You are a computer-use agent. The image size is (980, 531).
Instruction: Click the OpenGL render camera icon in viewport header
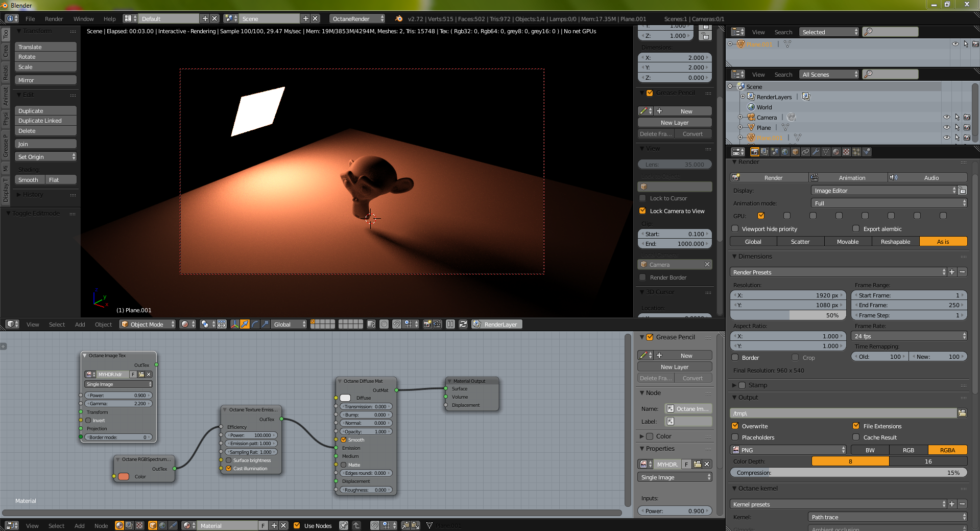coord(427,324)
